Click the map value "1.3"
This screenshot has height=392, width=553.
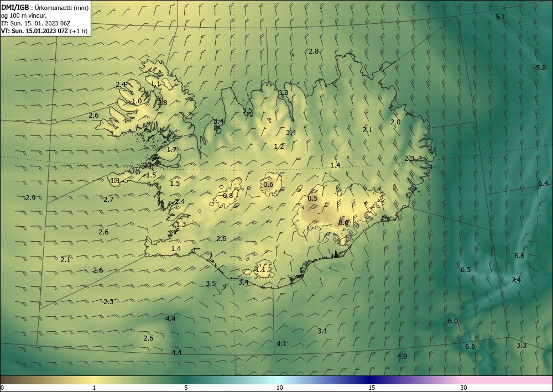click(181, 224)
